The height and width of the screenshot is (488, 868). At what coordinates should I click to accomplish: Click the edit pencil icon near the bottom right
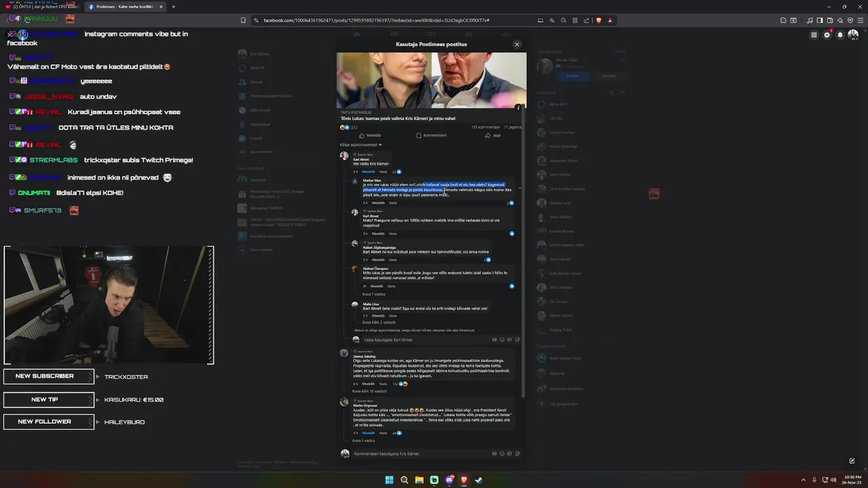(852, 461)
